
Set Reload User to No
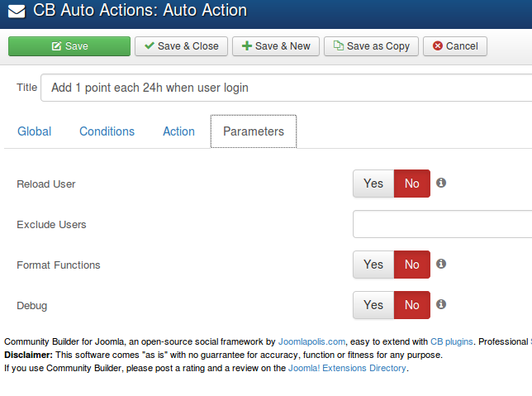(x=412, y=184)
